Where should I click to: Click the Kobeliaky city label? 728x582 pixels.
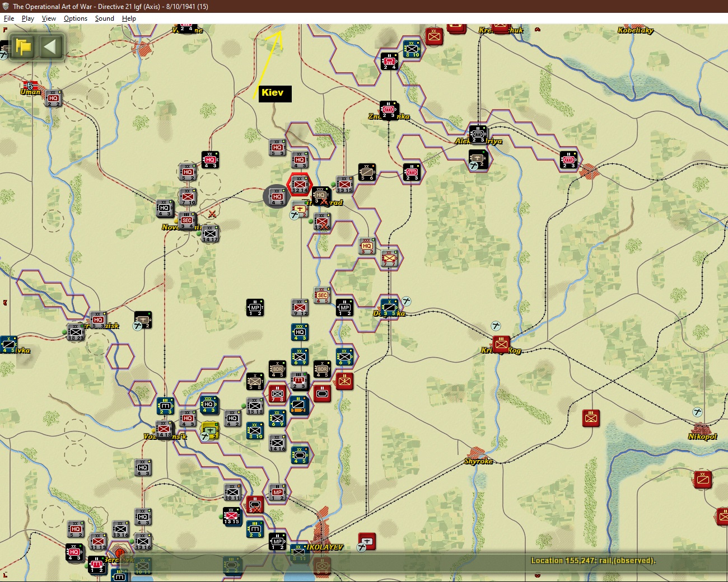636,30
